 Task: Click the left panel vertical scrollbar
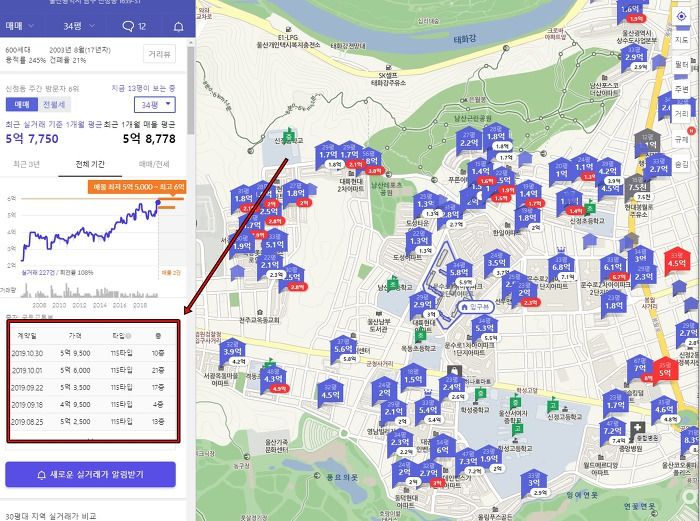191,89
